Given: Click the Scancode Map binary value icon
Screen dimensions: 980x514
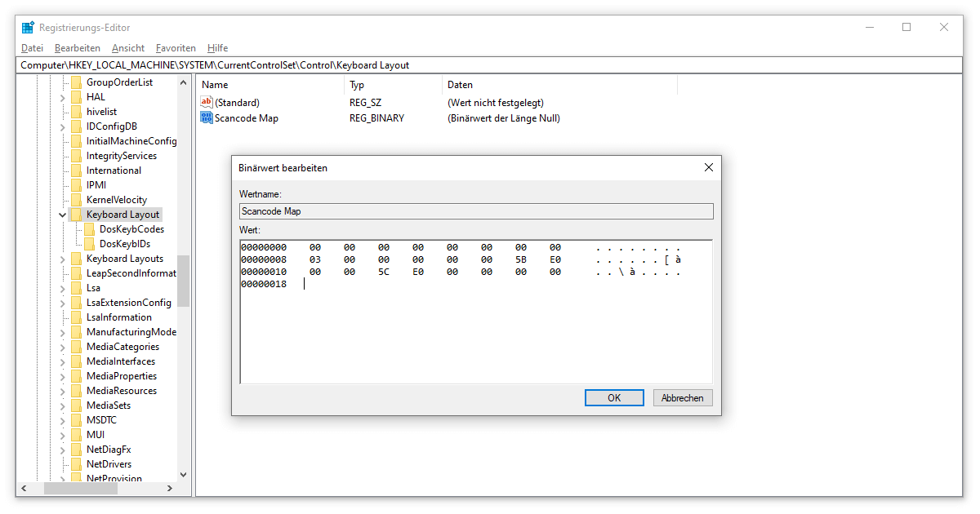Looking at the screenshot, I should [207, 118].
